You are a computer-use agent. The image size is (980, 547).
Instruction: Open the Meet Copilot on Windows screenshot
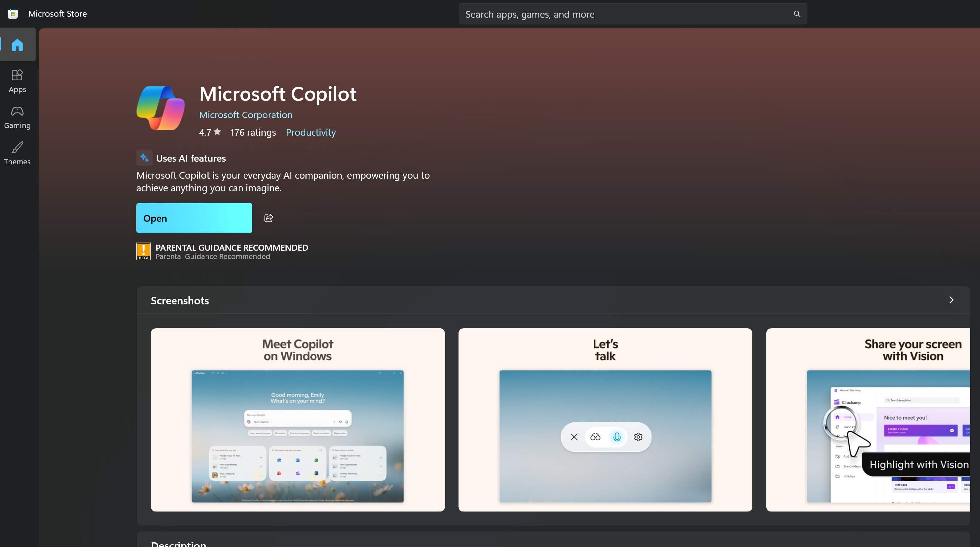tap(298, 420)
